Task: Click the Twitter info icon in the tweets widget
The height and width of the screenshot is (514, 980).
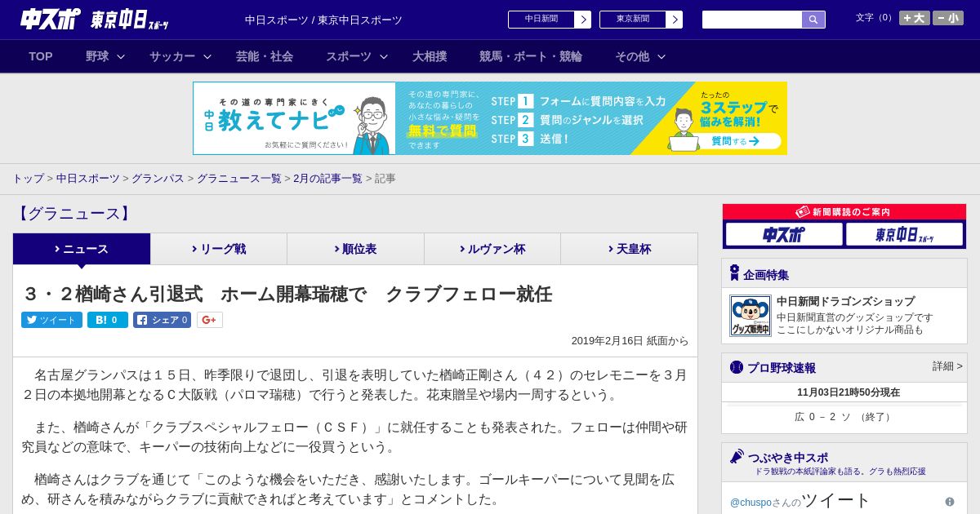Action: pos(950,502)
